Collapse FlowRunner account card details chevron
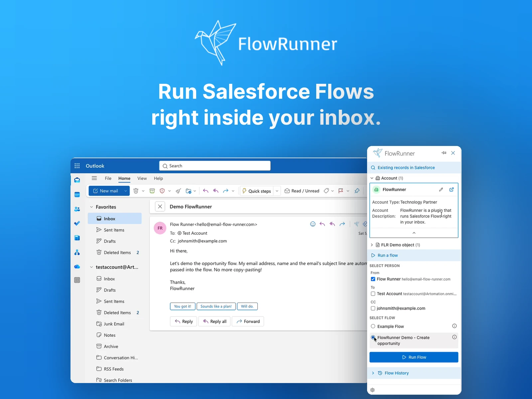This screenshot has height=399, width=532. [x=414, y=233]
